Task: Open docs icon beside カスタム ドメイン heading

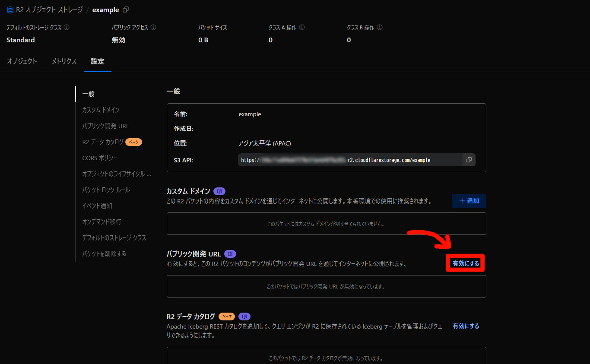Action: [219, 191]
